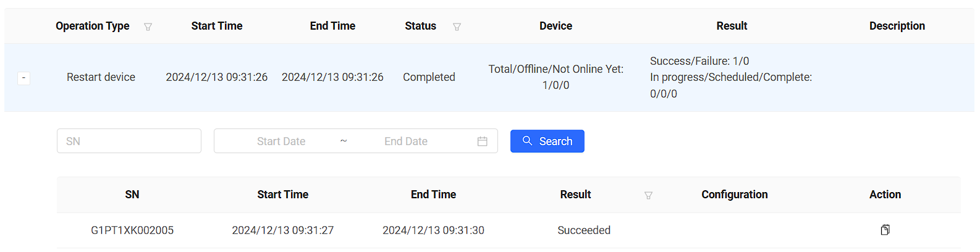Click the SN column header in sub-table
Image resolution: width=980 pixels, height=252 pixels.
132,195
